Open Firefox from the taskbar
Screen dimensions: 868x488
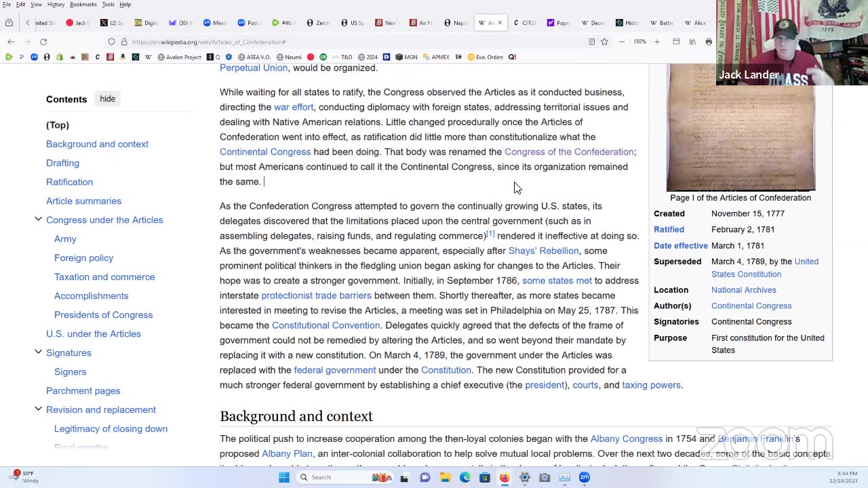[x=505, y=477]
